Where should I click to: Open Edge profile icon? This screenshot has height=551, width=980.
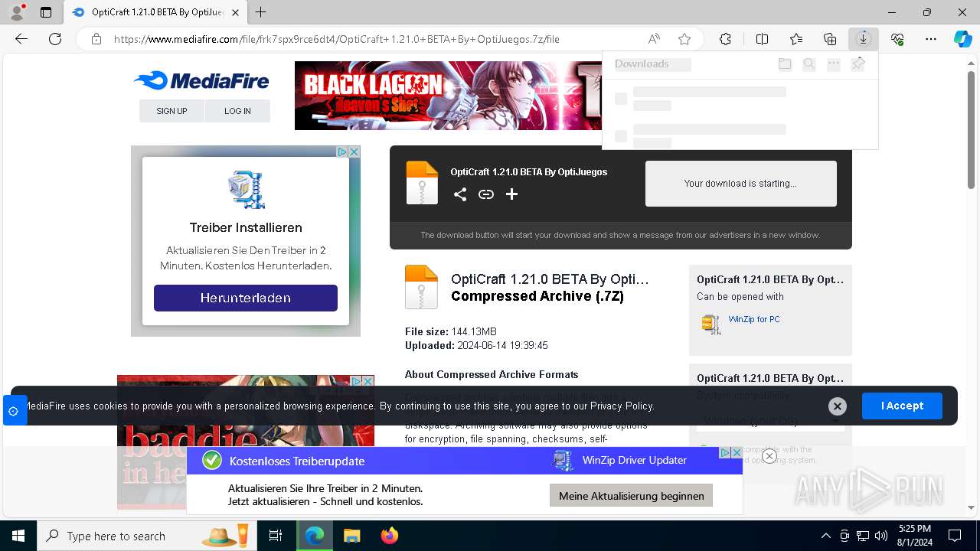pyautogui.click(x=17, y=12)
